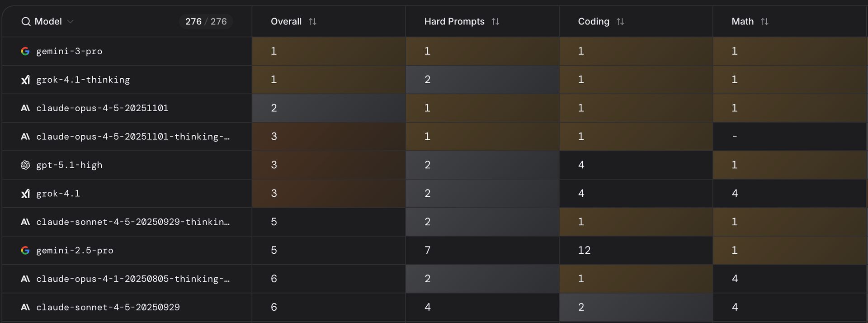Click the Anthropic logo beside claude-opus-4-5-20251101

tap(25, 108)
